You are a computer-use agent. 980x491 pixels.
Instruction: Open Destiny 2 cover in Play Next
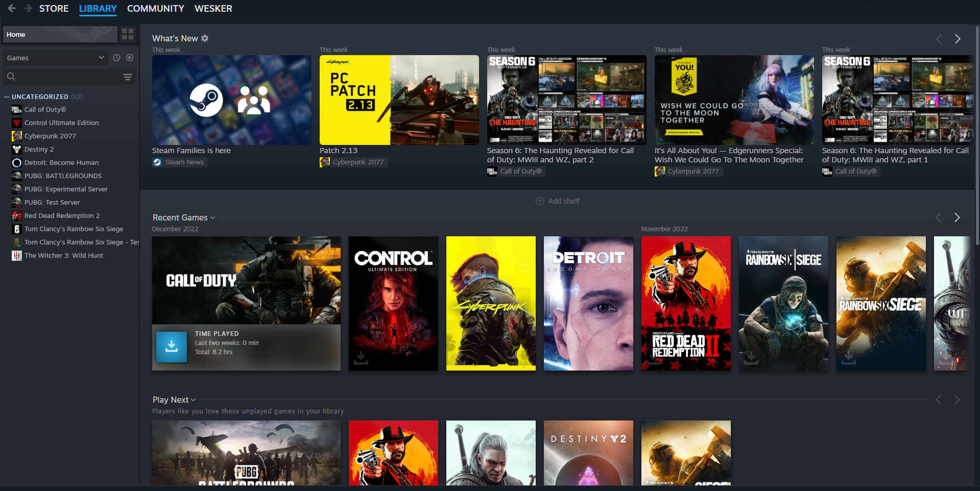click(588, 453)
